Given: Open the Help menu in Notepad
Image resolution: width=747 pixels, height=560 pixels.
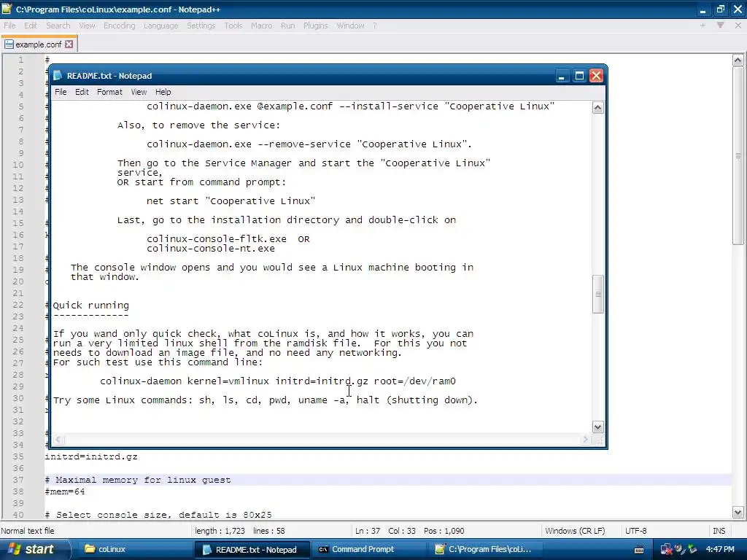Looking at the screenshot, I should point(163,92).
